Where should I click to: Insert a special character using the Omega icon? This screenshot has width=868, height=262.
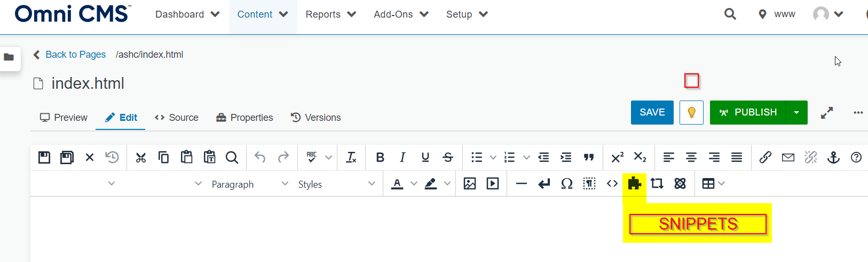[x=566, y=184]
